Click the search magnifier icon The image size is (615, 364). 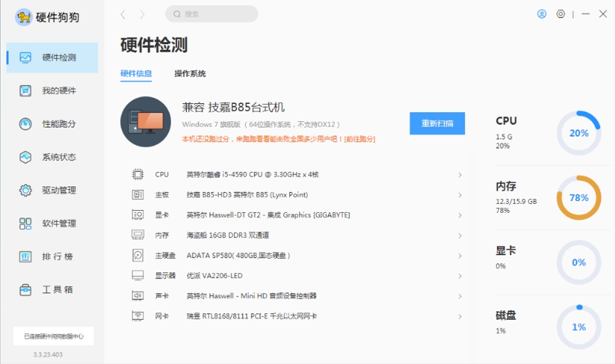point(177,14)
